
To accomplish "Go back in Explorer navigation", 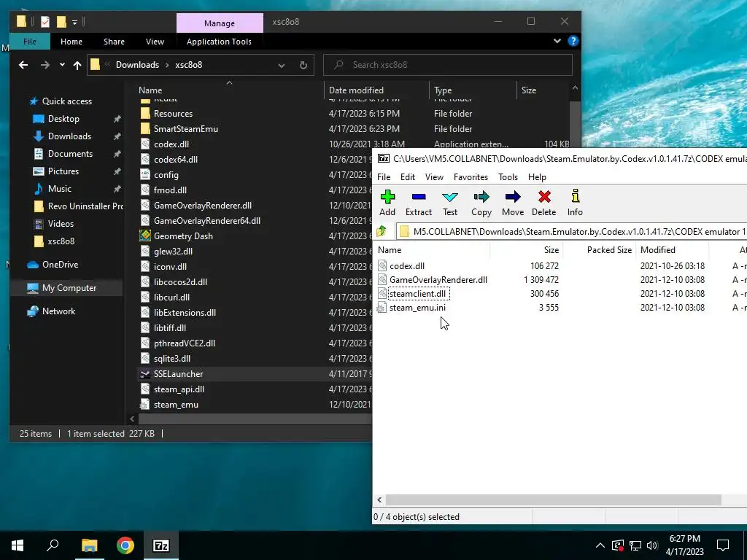I will (x=23, y=65).
